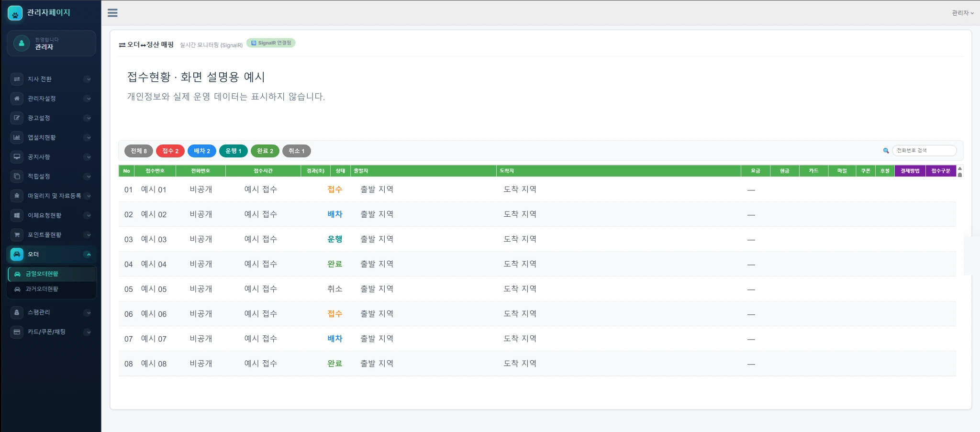This screenshot has width=980, height=432.
Task: Open the 관리자 account dropdown at top right
Action: tap(963, 13)
